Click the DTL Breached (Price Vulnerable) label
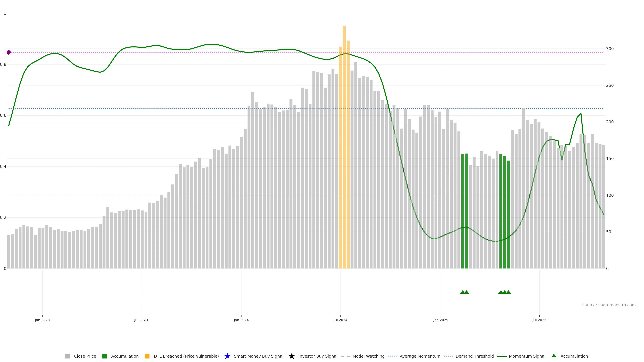This screenshot has height=362, width=644. point(186,356)
